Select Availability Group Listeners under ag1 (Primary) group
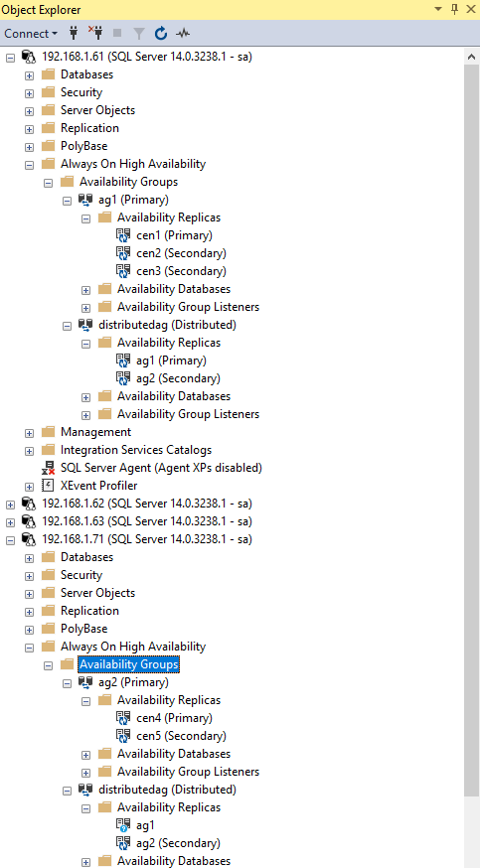Screen dimensions: 480x868 pos(188,307)
